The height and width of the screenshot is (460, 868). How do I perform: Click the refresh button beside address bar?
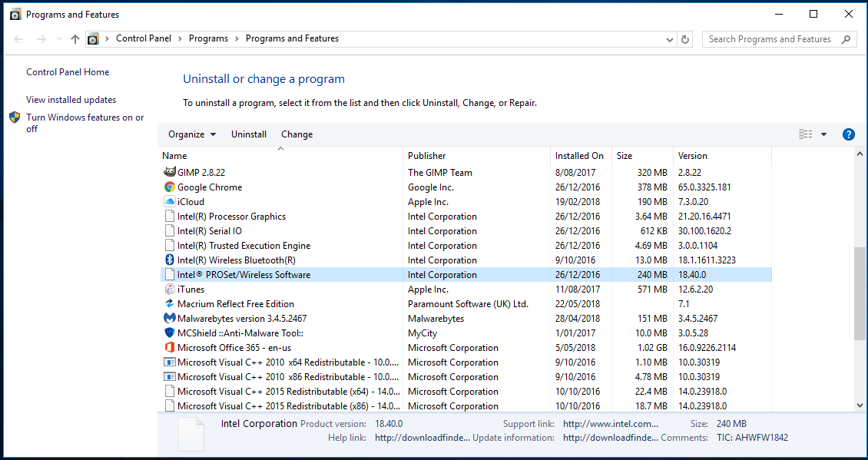click(x=684, y=39)
